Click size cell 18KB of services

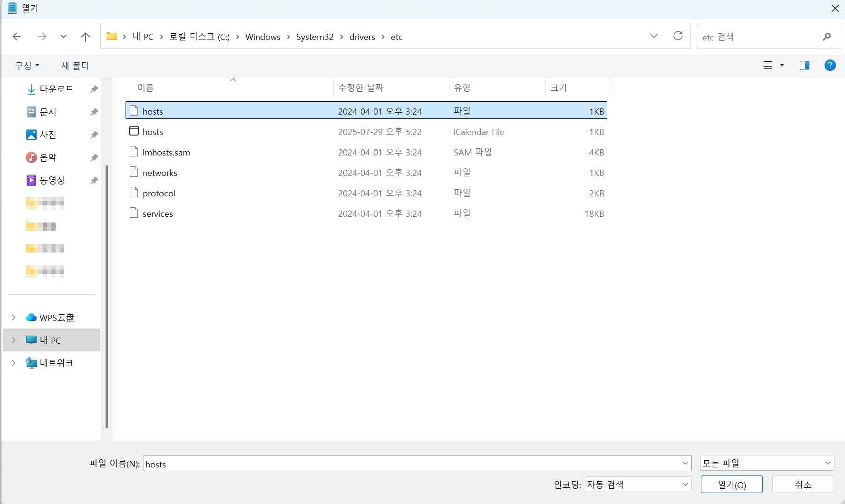coord(594,213)
